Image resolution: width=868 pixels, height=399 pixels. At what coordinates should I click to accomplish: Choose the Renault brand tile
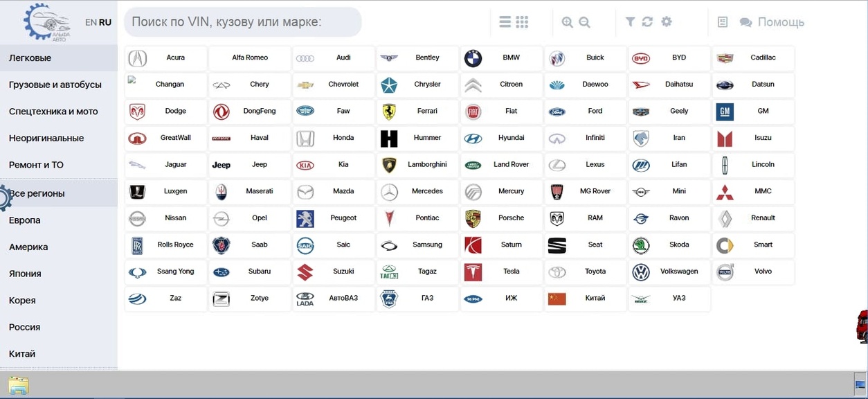coord(754,219)
